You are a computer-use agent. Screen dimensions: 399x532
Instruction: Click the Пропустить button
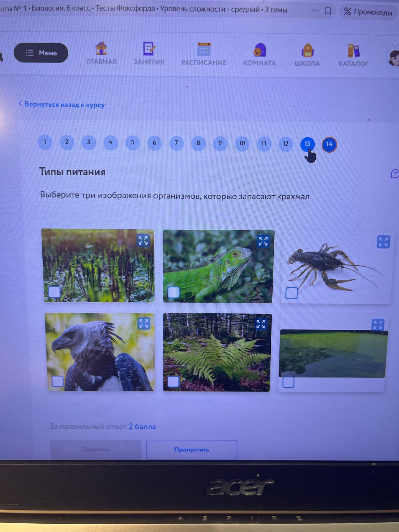point(192,449)
